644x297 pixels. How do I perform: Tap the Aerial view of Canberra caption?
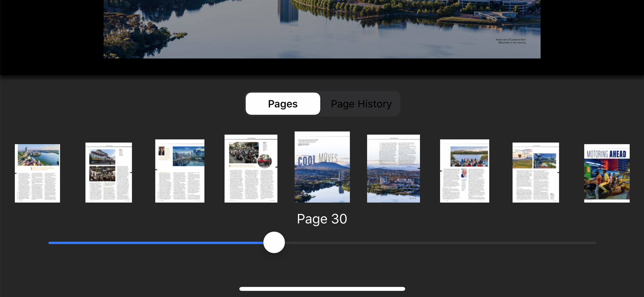pyautogui.click(x=510, y=41)
